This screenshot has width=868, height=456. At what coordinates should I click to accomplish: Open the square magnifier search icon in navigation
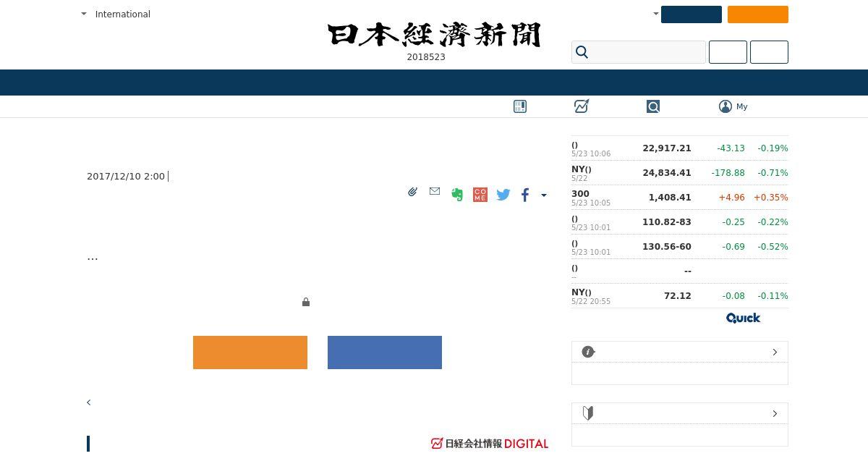click(x=653, y=106)
